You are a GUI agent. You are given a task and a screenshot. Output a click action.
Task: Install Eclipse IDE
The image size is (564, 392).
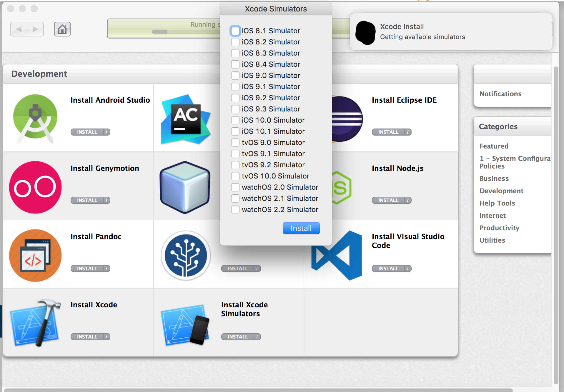tap(388, 132)
